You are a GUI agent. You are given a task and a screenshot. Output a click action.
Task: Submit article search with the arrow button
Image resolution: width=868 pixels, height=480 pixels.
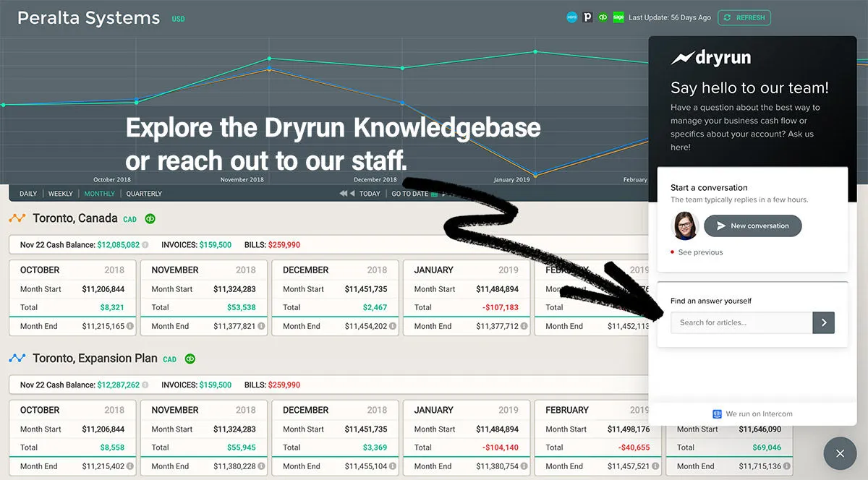tap(824, 322)
